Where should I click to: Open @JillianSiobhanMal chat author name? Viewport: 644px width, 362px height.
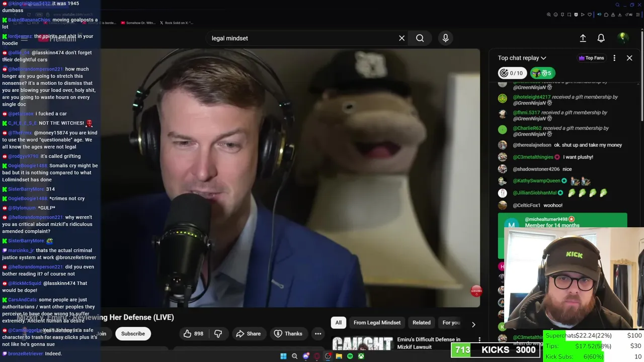[x=534, y=193]
